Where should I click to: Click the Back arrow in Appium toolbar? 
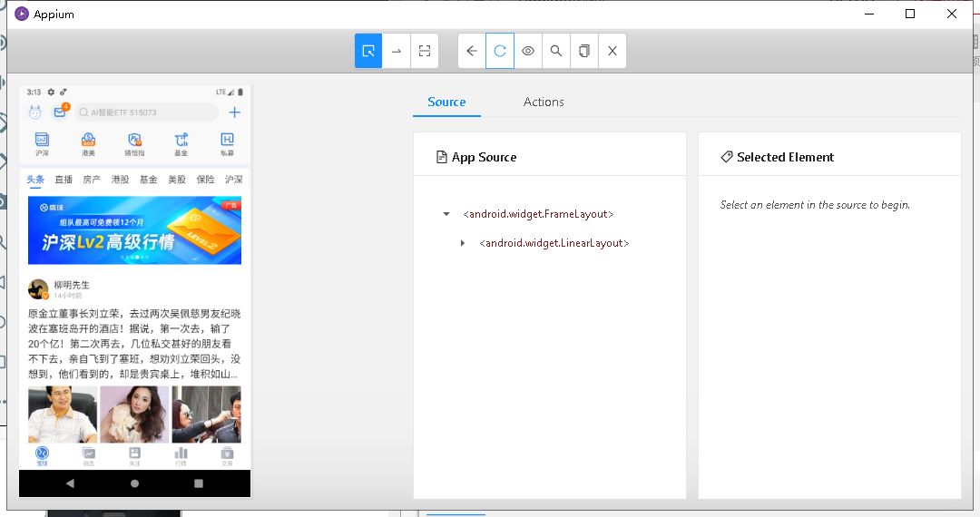click(472, 51)
